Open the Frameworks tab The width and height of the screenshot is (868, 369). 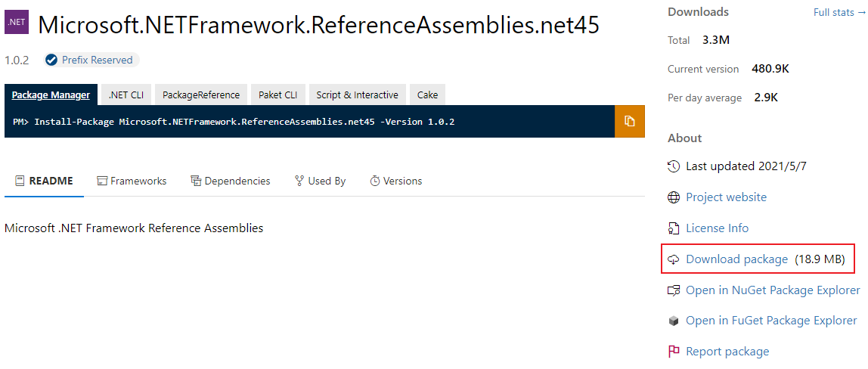pos(132,181)
